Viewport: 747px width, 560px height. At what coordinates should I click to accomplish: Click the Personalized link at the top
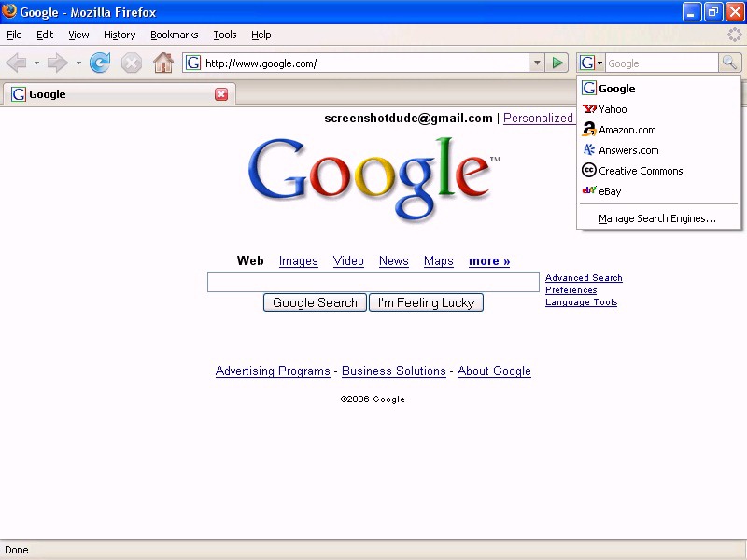coord(538,119)
